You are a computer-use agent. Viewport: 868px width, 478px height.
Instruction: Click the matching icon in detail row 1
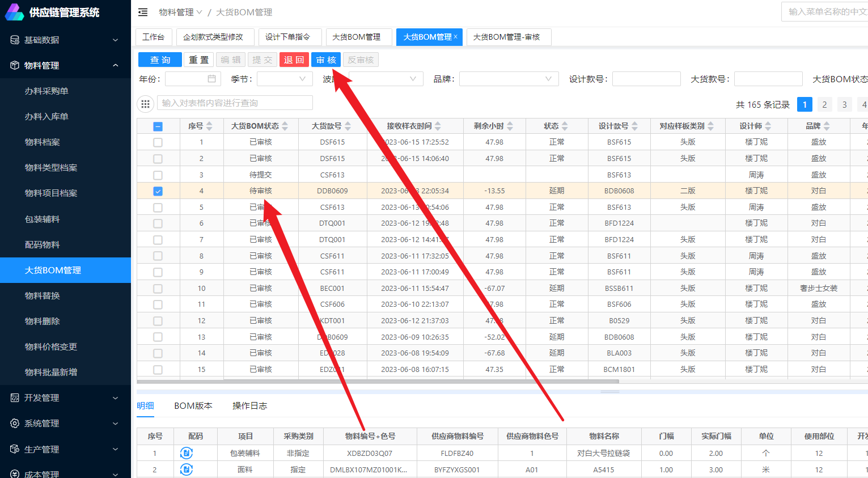pyautogui.click(x=187, y=453)
